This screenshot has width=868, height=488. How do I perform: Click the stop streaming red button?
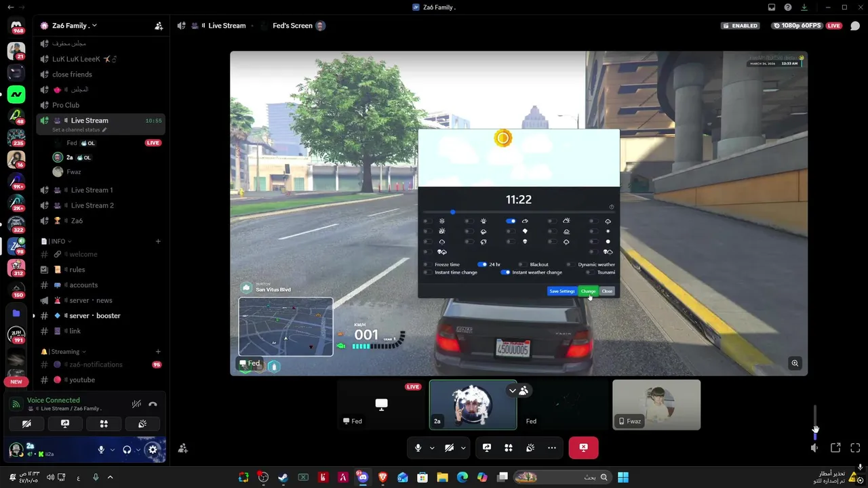[x=583, y=448]
